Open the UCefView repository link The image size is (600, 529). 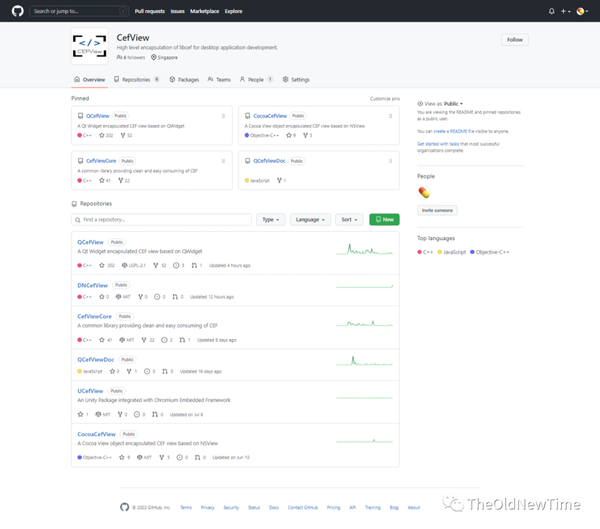pyautogui.click(x=90, y=391)
